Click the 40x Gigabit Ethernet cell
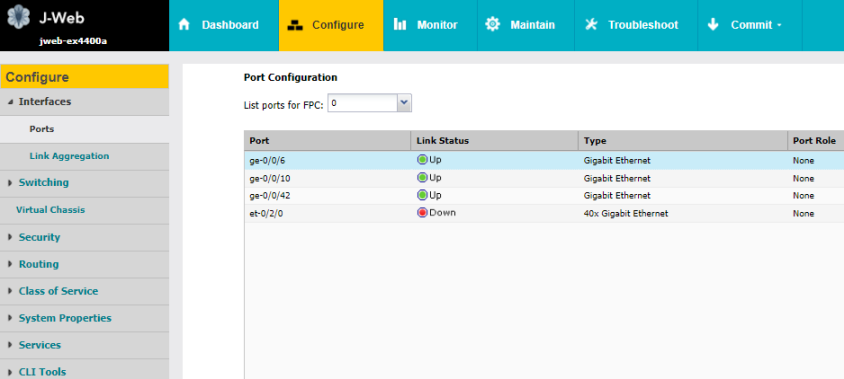Image resolution: width=844 pixels, height=379 pixels. click(626, 213)
